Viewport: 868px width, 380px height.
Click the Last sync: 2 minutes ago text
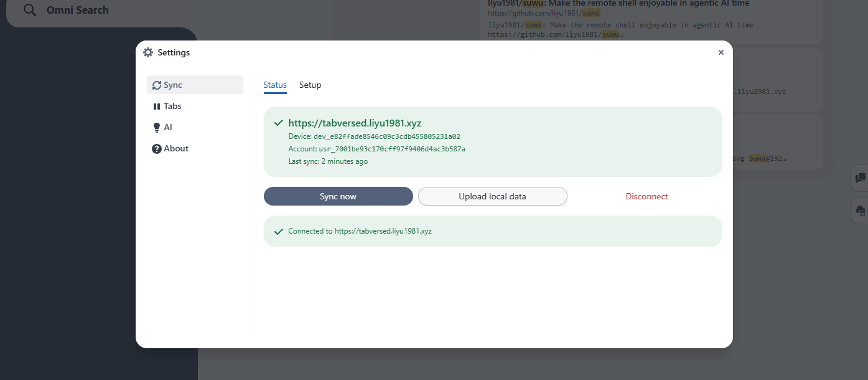click(x=328, y=161)
